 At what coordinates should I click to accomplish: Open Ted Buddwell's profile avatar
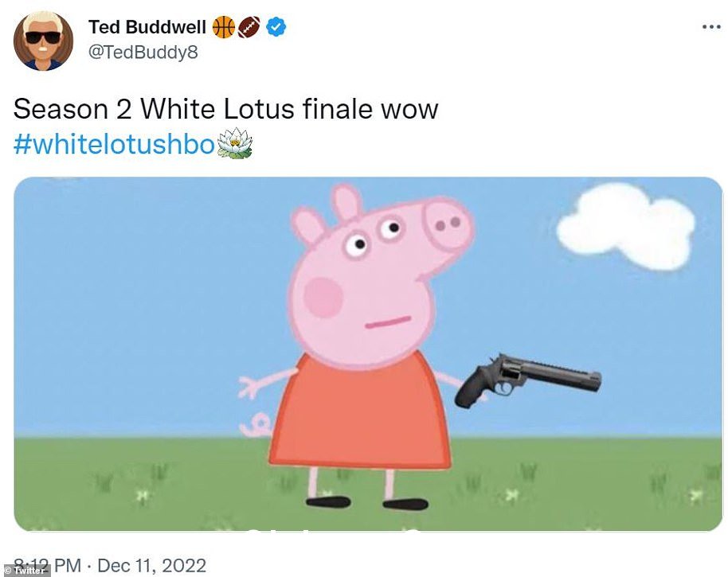pos(44,41)
